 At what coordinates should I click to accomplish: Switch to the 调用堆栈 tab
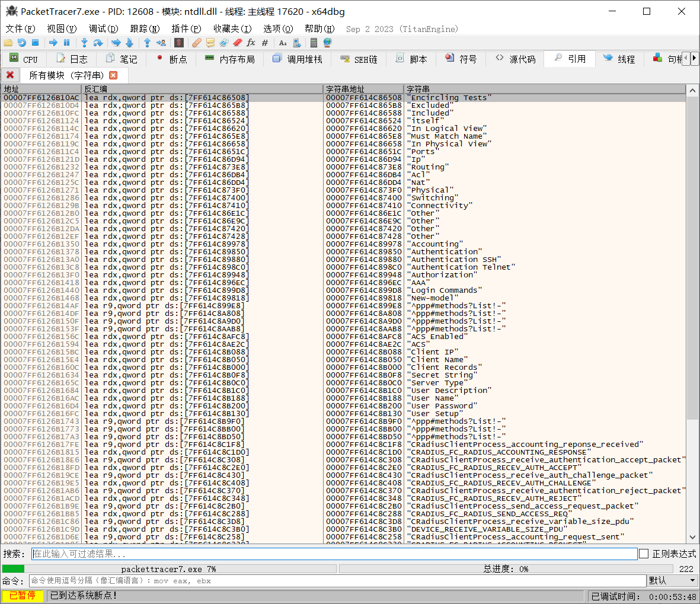(297, 59)
